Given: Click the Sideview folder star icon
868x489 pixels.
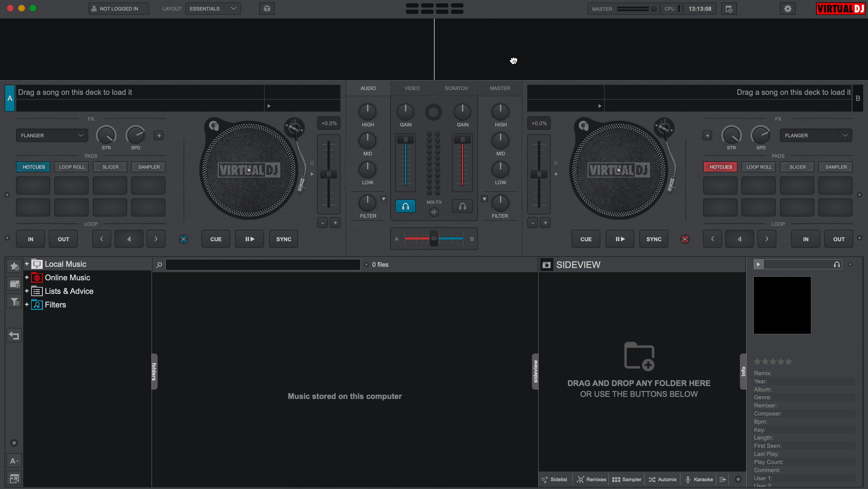Looking at the screenshot, I should (x=546, y=265).
